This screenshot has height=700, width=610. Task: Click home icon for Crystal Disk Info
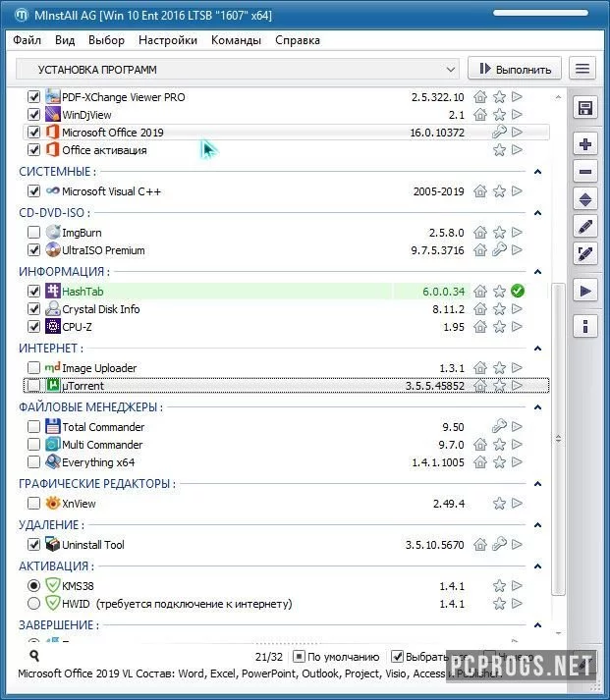480,308
